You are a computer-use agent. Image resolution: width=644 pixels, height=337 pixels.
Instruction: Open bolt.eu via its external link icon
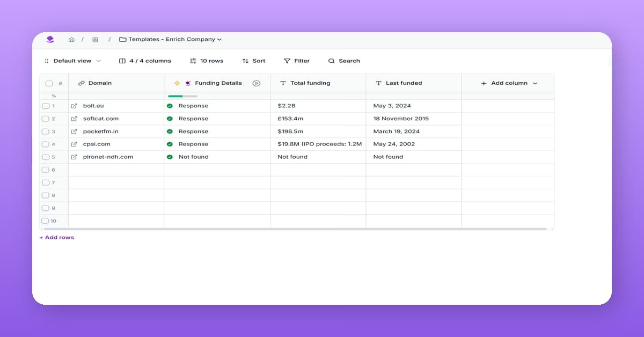74,106
